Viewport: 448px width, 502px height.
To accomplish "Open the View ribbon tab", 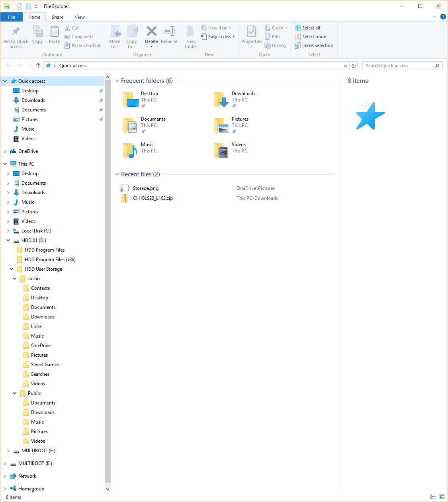I will [80, 17].
